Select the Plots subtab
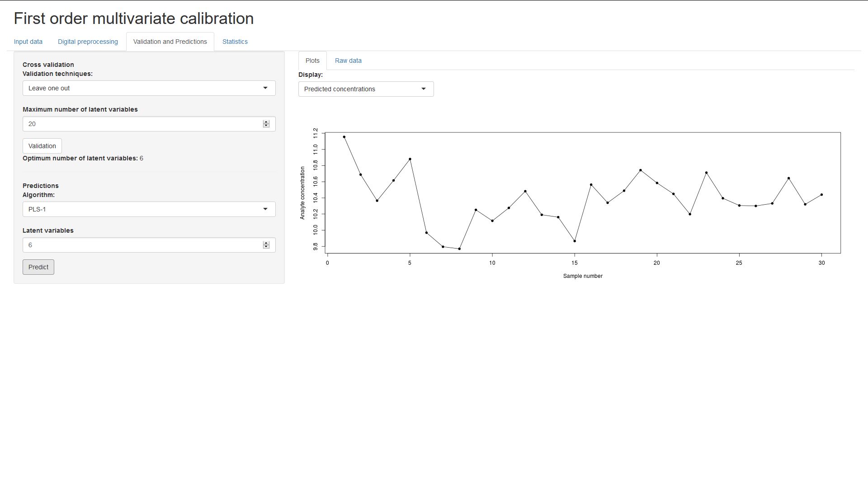The width and height of the screenshot is (868, 488). [312, 61]
